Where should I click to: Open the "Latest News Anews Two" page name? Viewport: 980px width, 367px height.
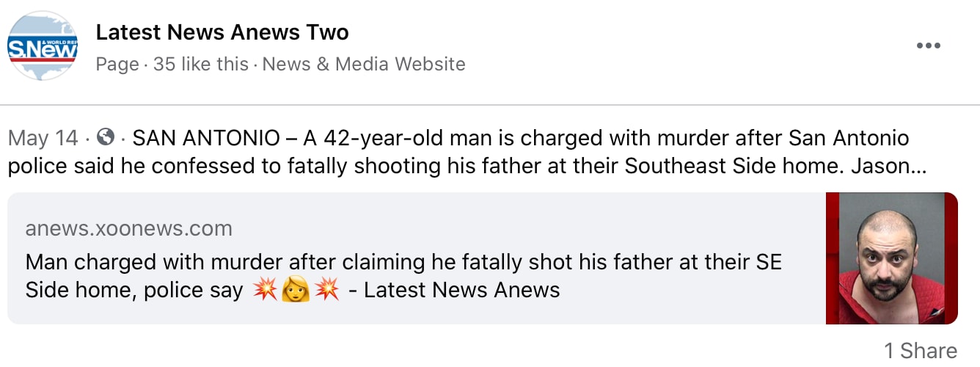pyautogui.click(x=222, y=32)
